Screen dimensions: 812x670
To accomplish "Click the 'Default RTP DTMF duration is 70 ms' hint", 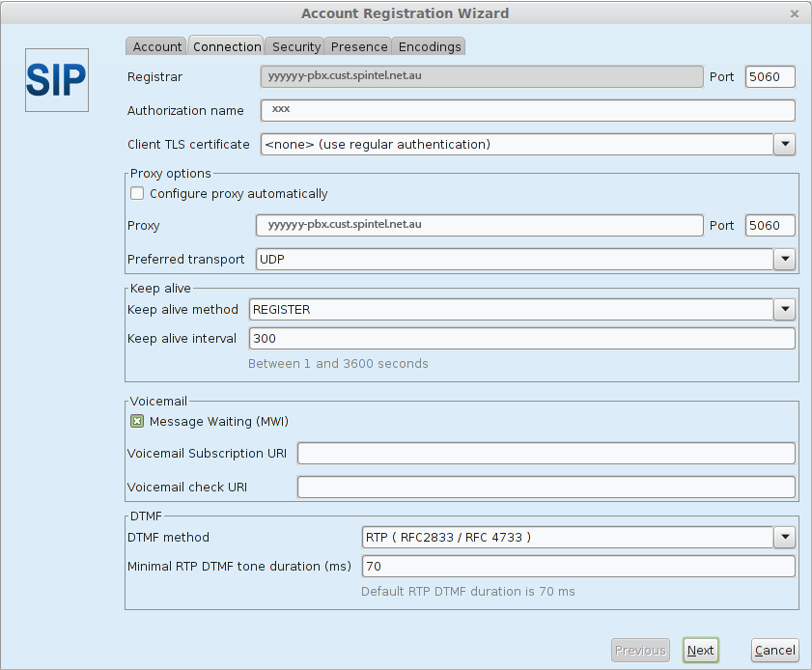I will pyautogui.click(x=468, y=591).
